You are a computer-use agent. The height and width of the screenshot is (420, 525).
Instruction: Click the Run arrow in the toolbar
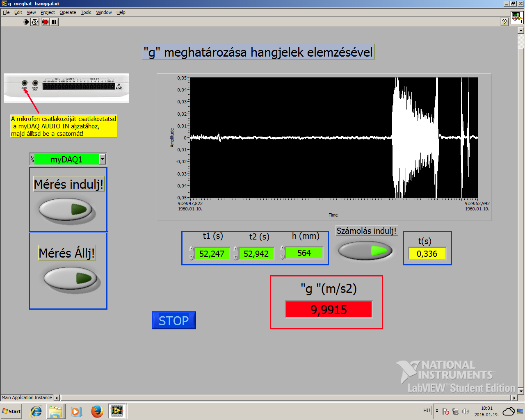point(26,22)
